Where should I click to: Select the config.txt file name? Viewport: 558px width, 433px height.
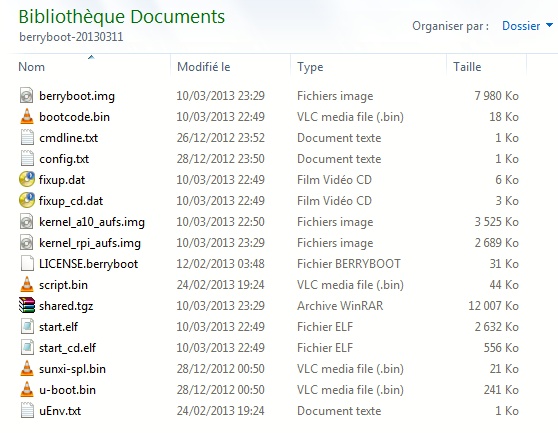point(64,159)
